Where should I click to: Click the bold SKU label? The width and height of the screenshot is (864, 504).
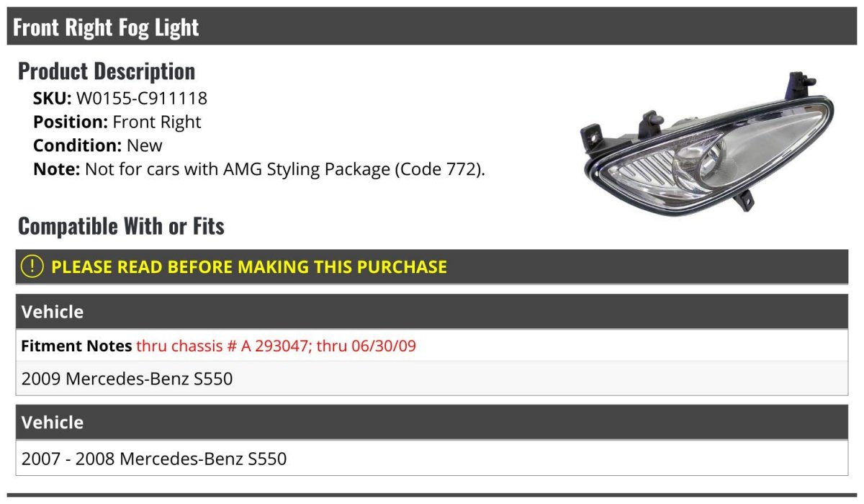[52, 98]
